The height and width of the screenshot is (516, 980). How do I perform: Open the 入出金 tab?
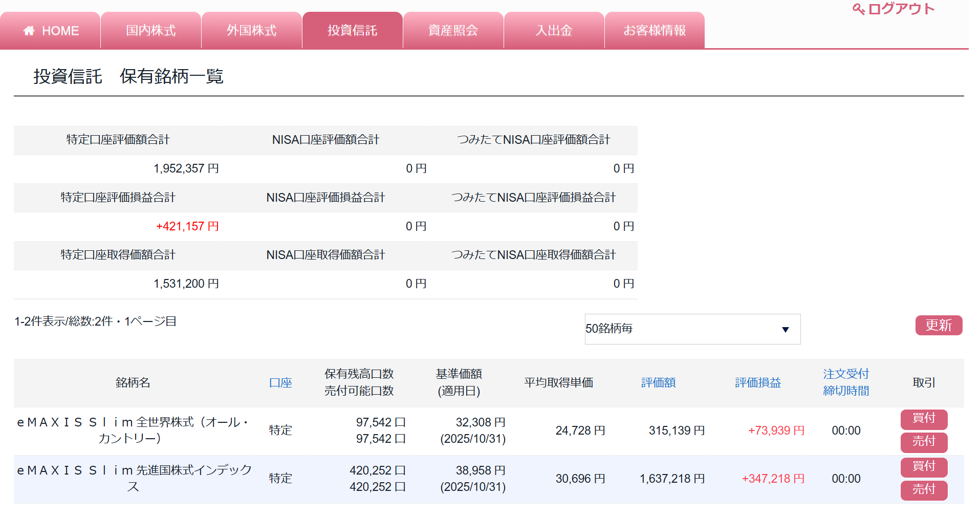[554, 31]
